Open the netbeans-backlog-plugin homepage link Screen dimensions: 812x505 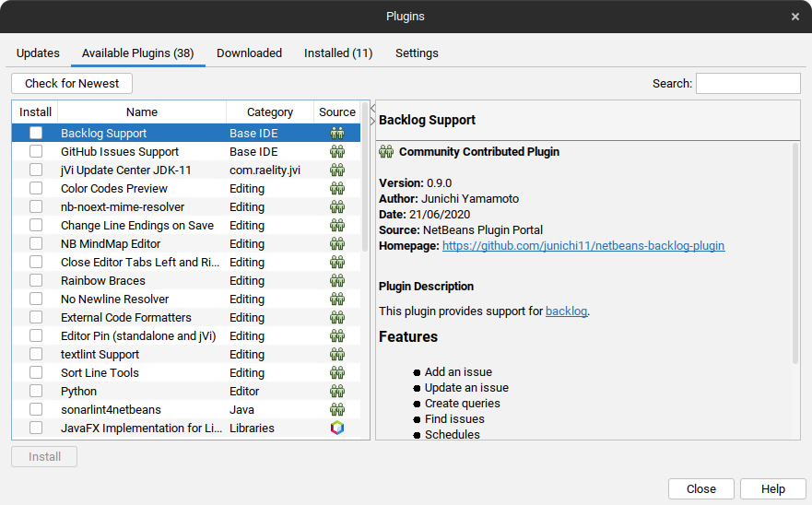click(583, 246)
